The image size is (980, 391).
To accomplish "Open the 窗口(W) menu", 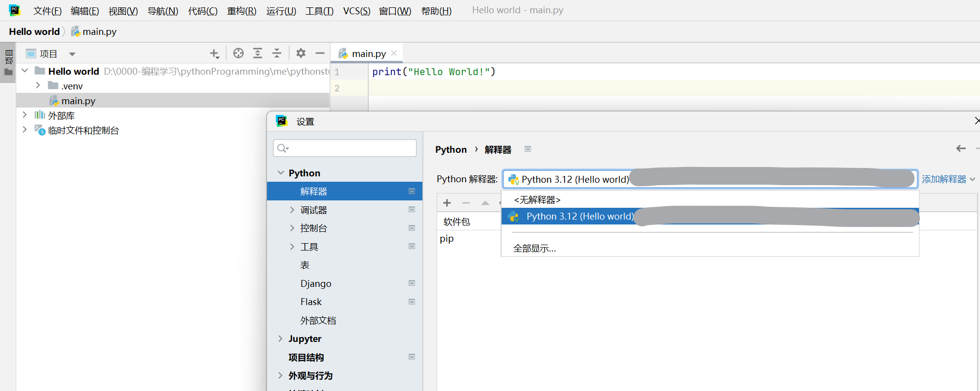I will 395,11.
